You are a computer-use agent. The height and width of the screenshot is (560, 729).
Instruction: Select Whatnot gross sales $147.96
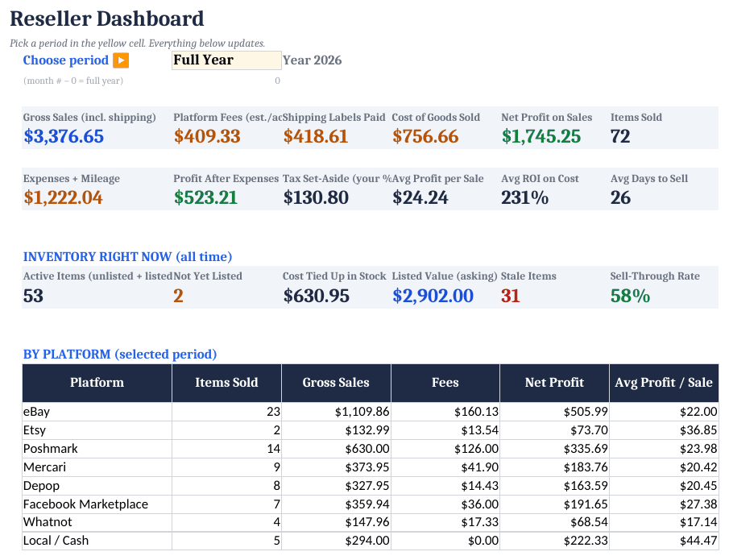point(336,522)
